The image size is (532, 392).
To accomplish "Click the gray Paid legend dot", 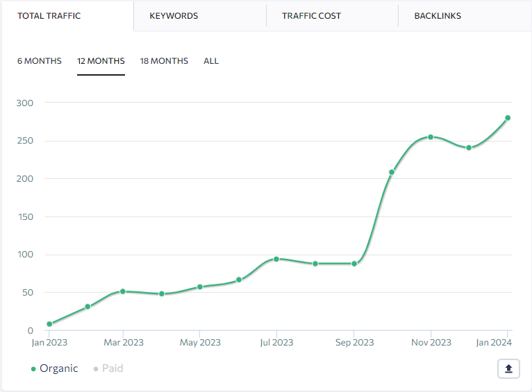I will (x=96, y=369).
